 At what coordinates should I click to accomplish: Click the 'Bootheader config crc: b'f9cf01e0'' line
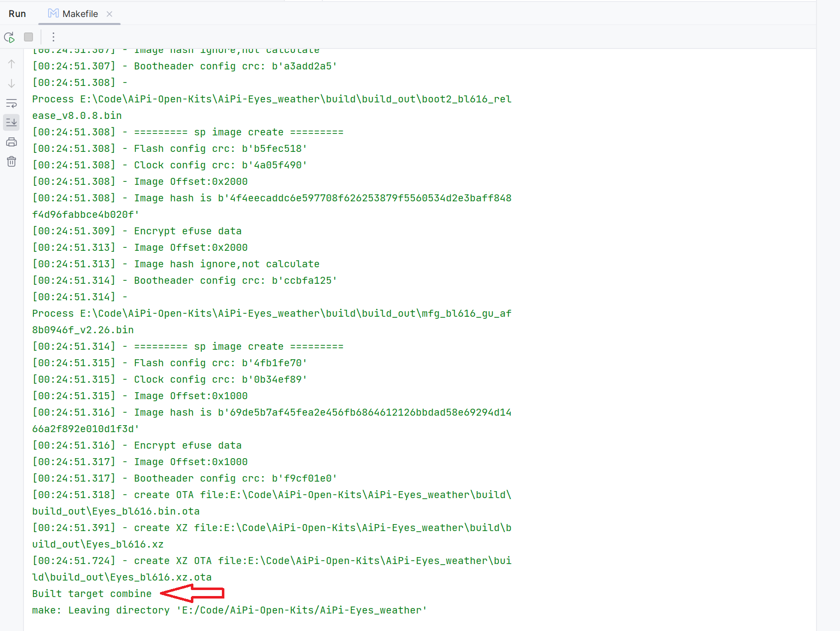[185, 478]
